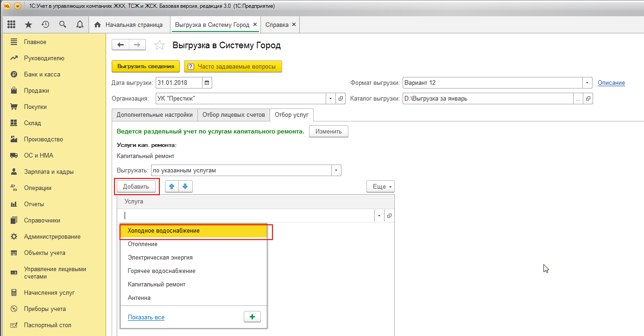Open Приборы учета section
Image resolution: width=644 pixels, height=336 pixels.
(54, 309)
